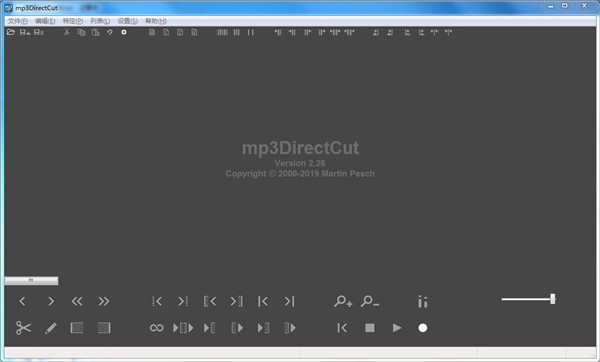Click the level meter bars icon
600x362 pixels.
coord(423,302)
